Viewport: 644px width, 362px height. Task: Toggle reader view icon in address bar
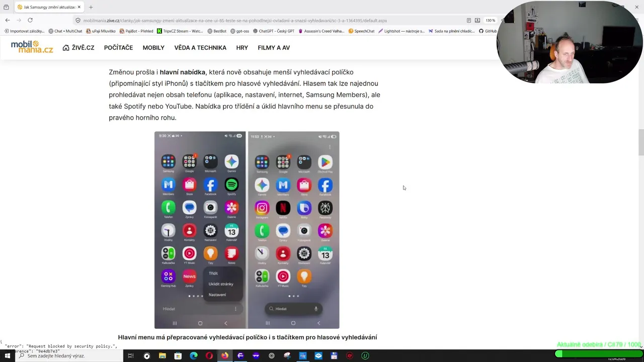[x=468, y=21]
